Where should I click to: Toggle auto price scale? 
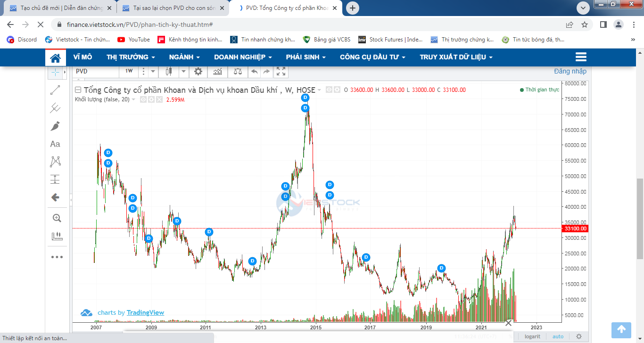coord(558,336)
